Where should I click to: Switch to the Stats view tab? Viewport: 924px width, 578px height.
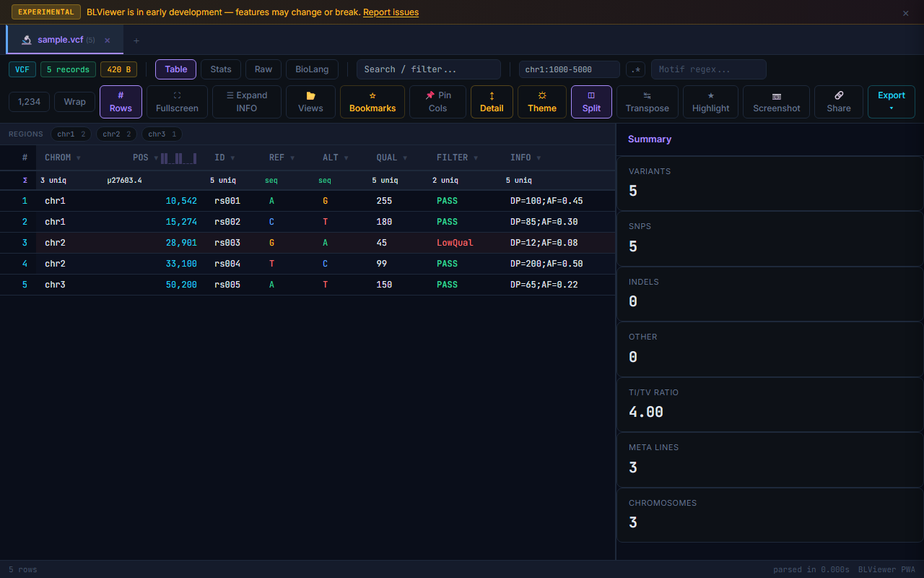(x=220, y=69)
